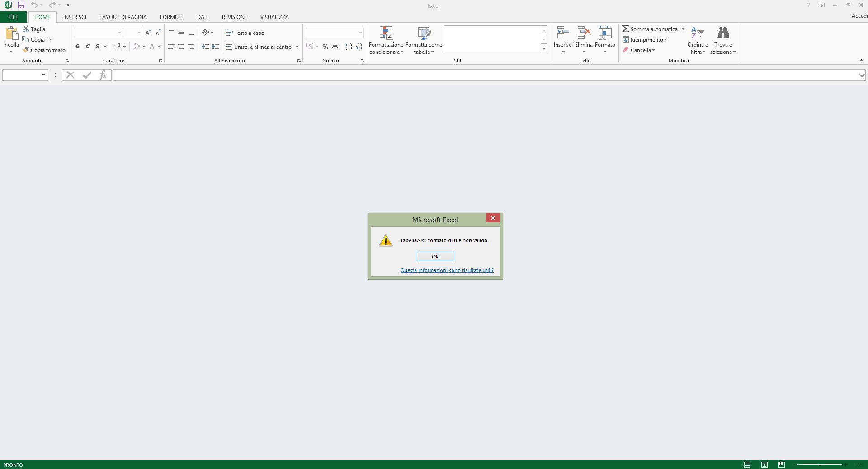The width and height of the screenshot is (868, 469).
Task: Click OK in the error dialog
Action: pyautogui.click(x=435, y=256)
